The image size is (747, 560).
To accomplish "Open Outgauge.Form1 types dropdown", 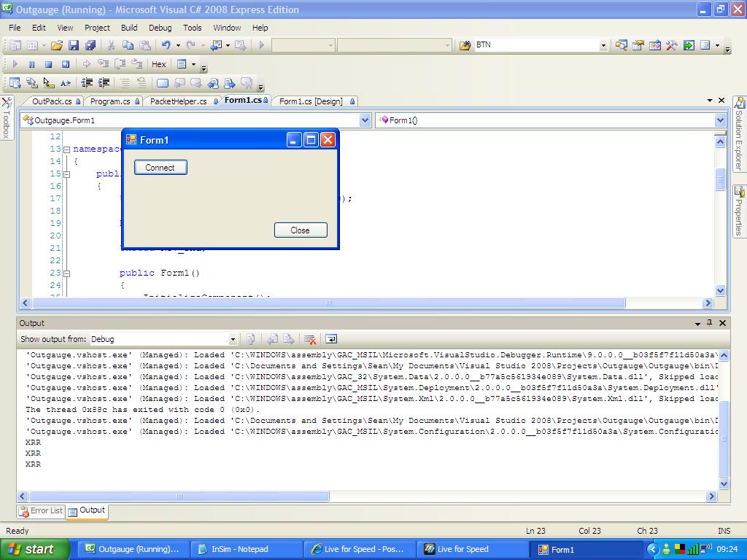I will pyautogui.click(x=365, y=120).
